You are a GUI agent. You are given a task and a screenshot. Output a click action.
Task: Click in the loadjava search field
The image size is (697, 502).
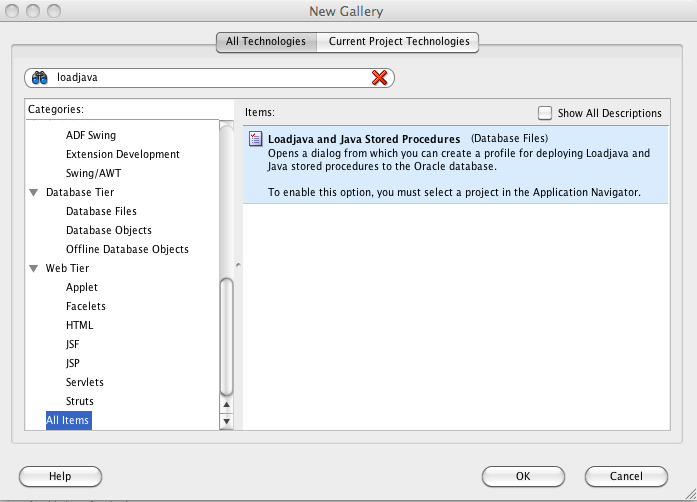point(210,78)
